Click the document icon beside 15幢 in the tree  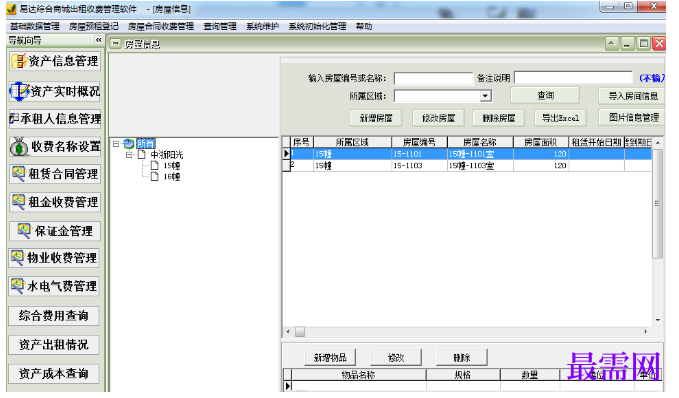coord(155,165)
